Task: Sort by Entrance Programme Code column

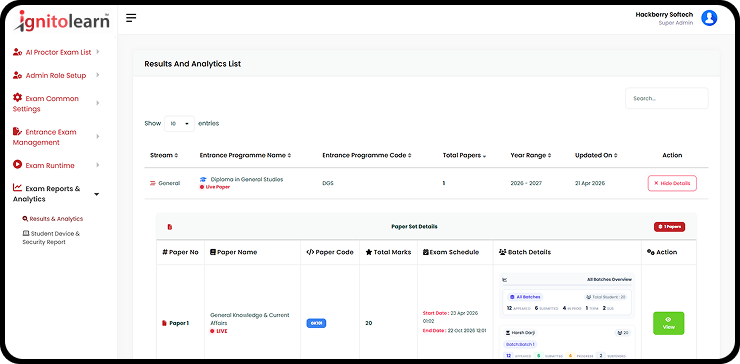Action: pos(367,155)
